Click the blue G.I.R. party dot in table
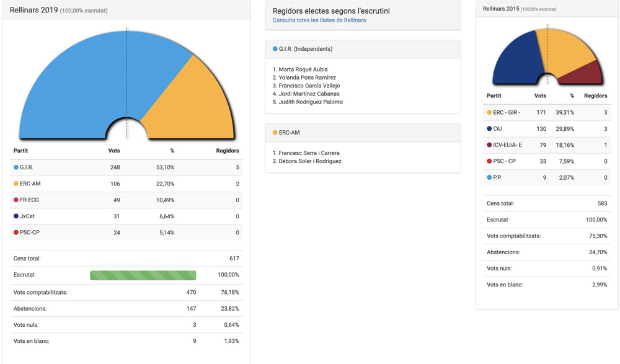This screenshot has width=620, height=364. [16, 167]
